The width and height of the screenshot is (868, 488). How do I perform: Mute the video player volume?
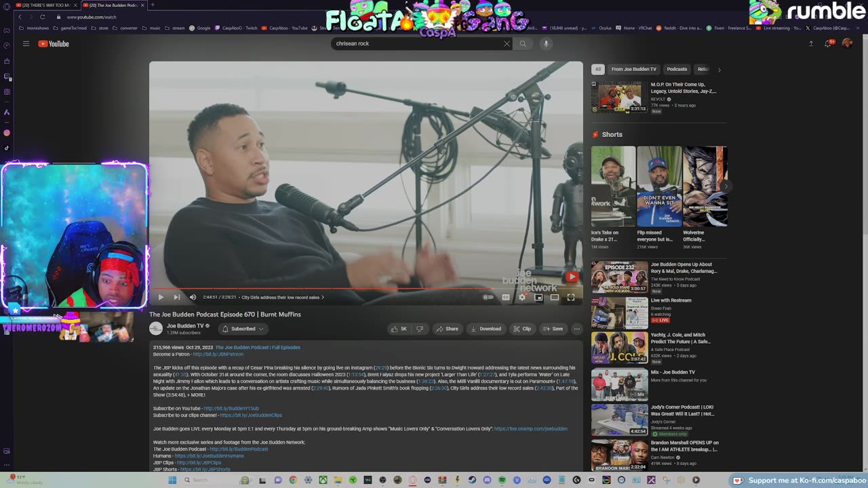point(193,297)
